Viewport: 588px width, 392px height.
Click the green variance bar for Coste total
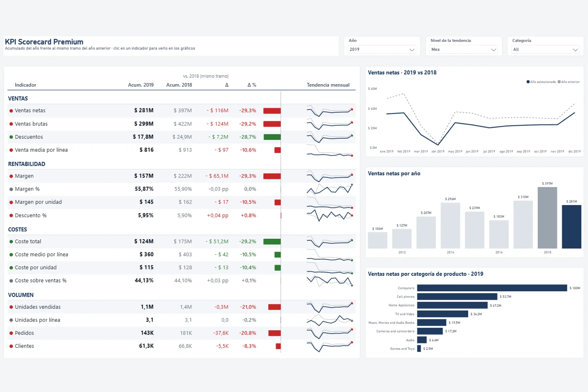coord(272,241)
